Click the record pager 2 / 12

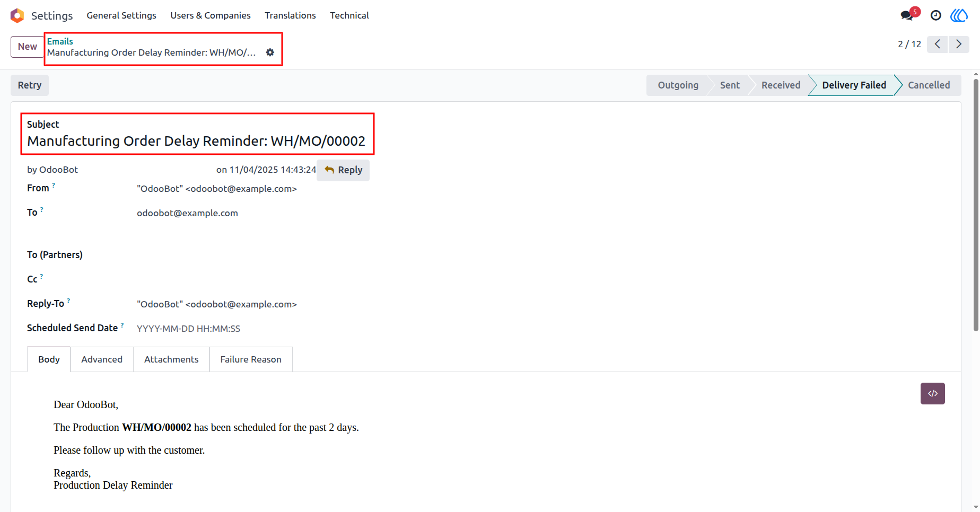click(x=909, y=44)
